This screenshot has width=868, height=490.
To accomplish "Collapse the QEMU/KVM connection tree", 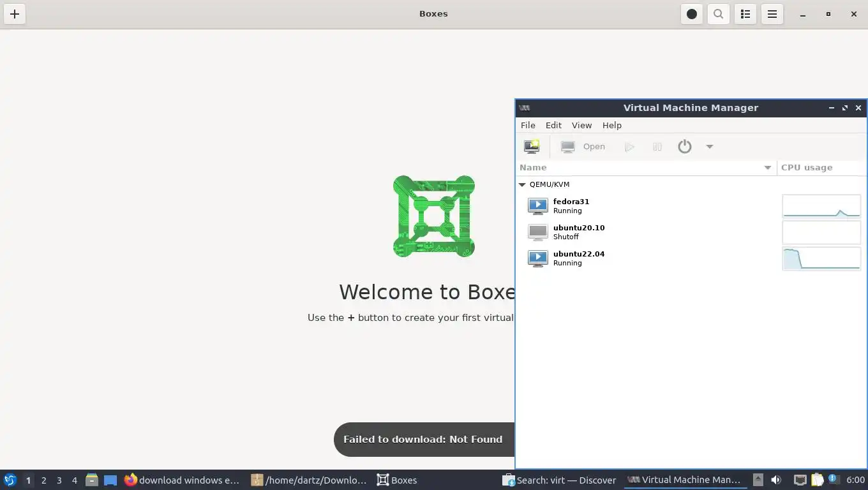I will [x=522, y=184].
